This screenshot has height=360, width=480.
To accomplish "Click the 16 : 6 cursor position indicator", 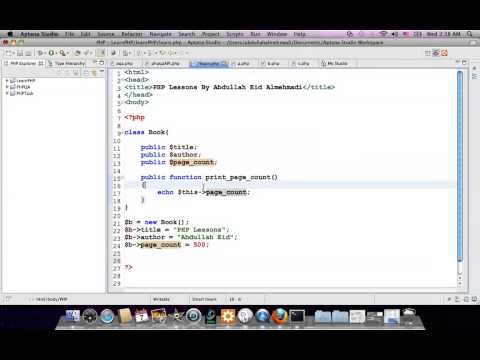I will [235, 299].
